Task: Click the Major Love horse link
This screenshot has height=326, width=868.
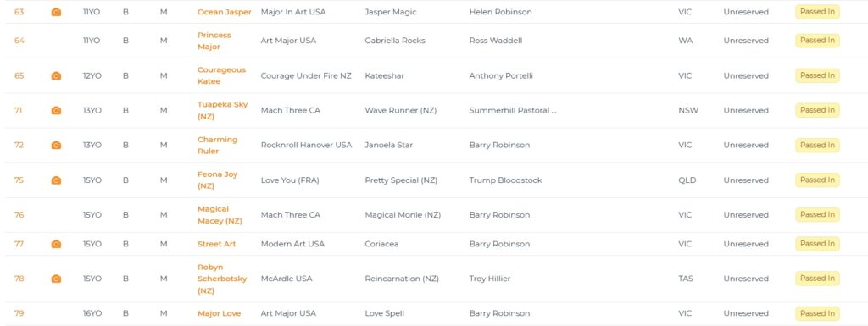Action: (220, 313)
